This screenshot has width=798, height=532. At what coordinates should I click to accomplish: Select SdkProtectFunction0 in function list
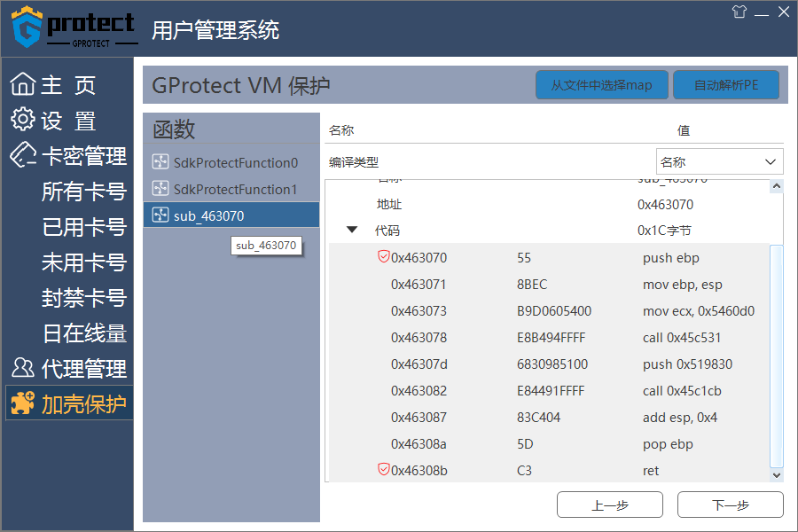(x=231, y=162)
